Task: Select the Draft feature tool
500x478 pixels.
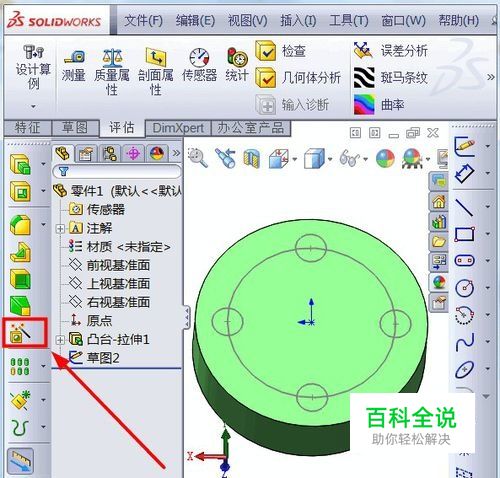Action: point(20,306)
